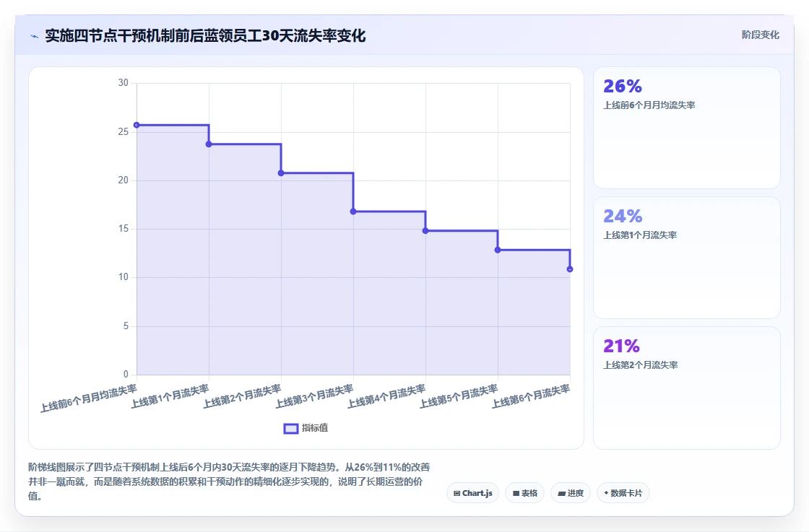809x532 pixels.
Task: Click the 阶段变化 label in header
Action: pyautogui.click(x=761, y=35)
